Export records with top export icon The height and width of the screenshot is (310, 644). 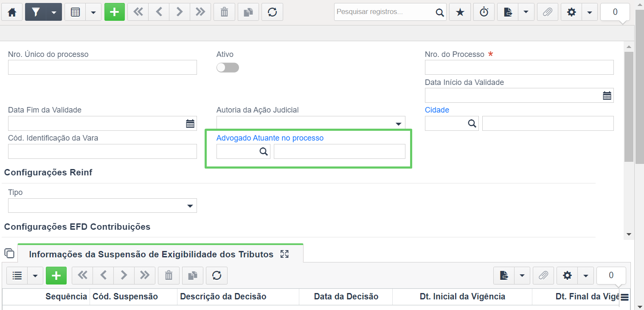click(508, 12)
